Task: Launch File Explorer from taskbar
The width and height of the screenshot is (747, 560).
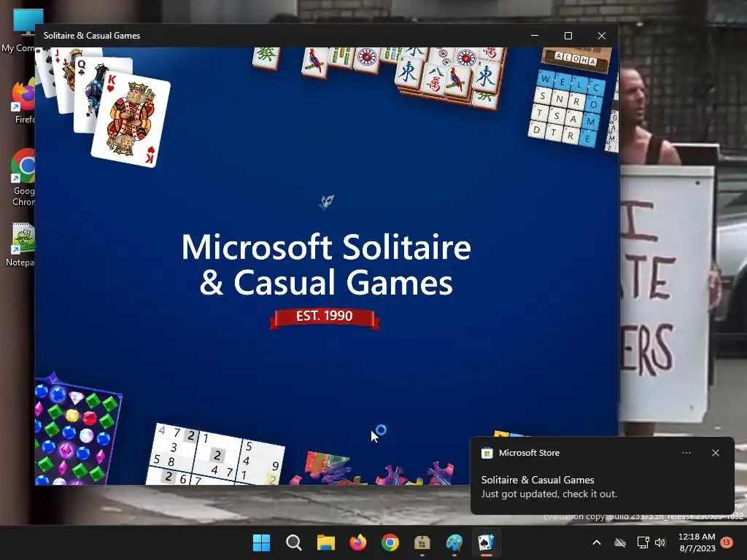Action: [x=326, y=542]
